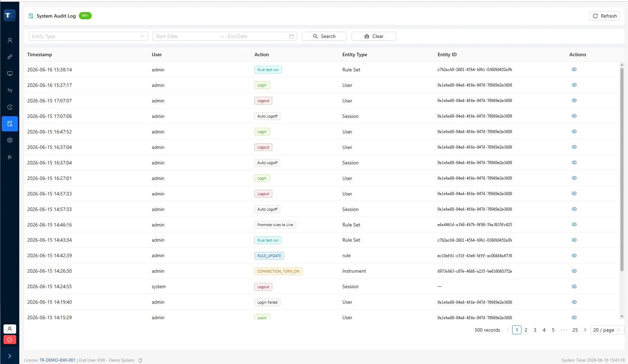Go to page 4
Viewport: 628px width, 364px height.
(544, 330)
